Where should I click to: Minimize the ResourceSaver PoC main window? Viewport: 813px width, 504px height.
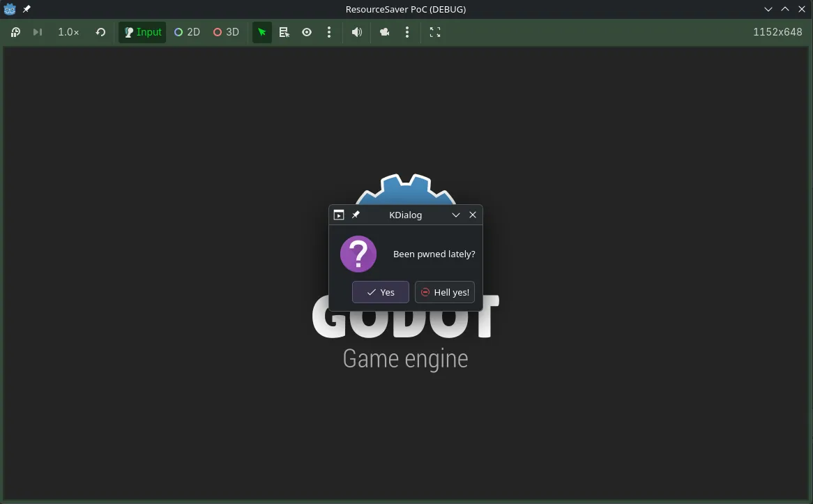[768, 9]
